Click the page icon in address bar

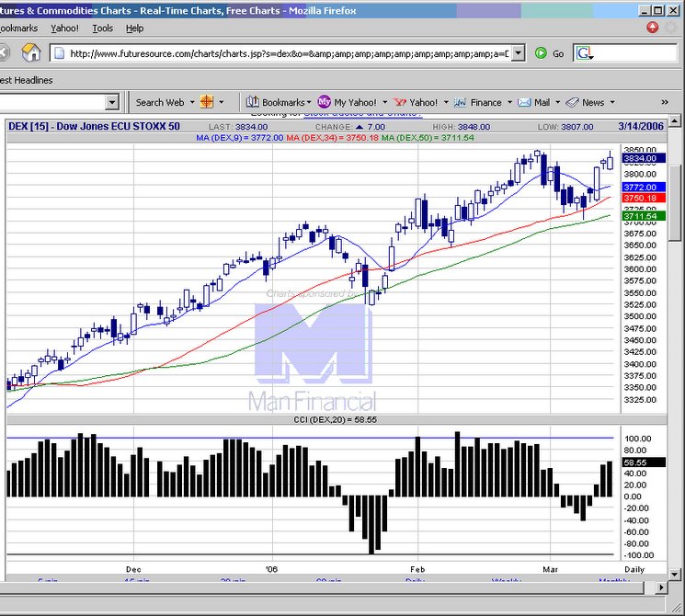60,53
